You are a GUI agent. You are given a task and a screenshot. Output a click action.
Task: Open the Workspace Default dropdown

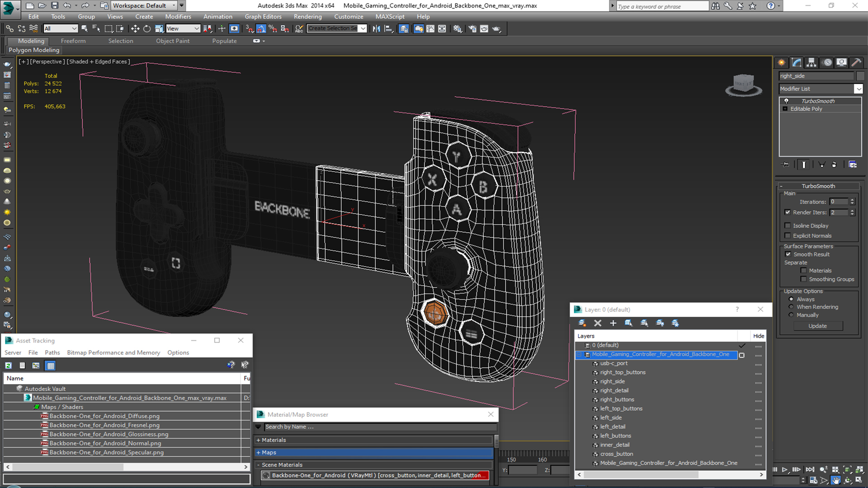click(144, 5)
